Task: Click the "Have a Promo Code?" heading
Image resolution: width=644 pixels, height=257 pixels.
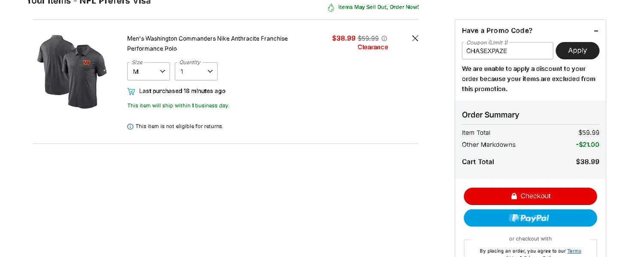Action: click(x=497, y=31)
